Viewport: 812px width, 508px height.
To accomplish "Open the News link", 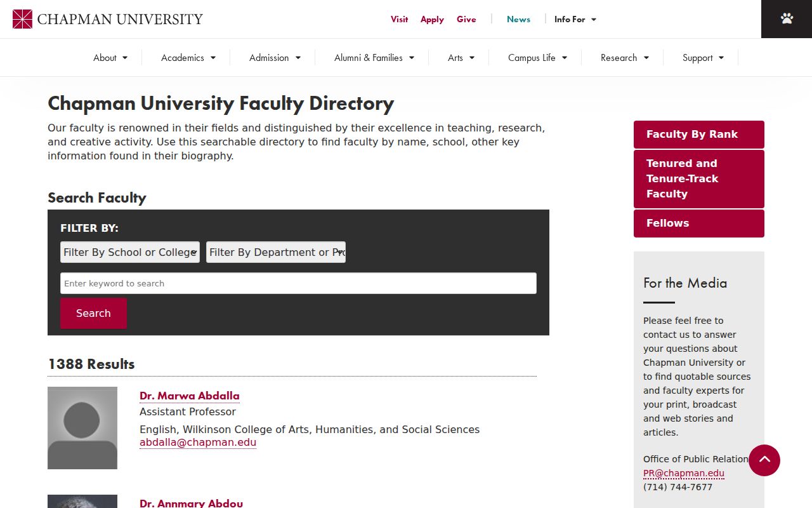I will (518, 19).
